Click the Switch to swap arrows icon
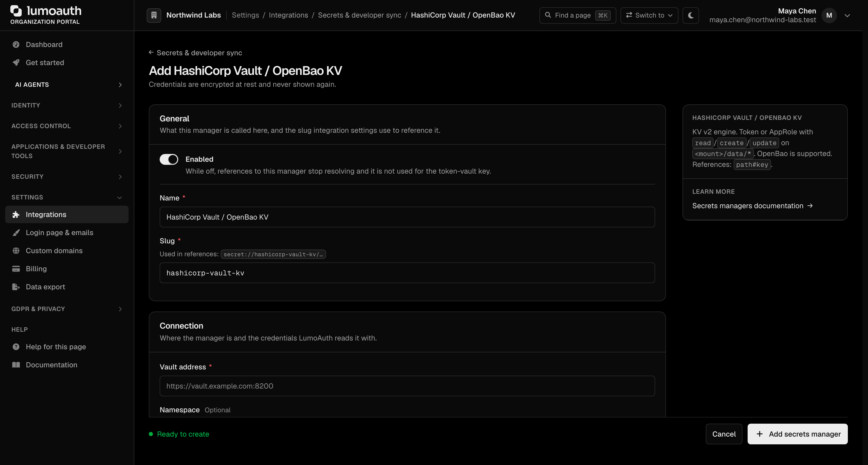Viewport: 868px width, 465px height. pos(629,15)
